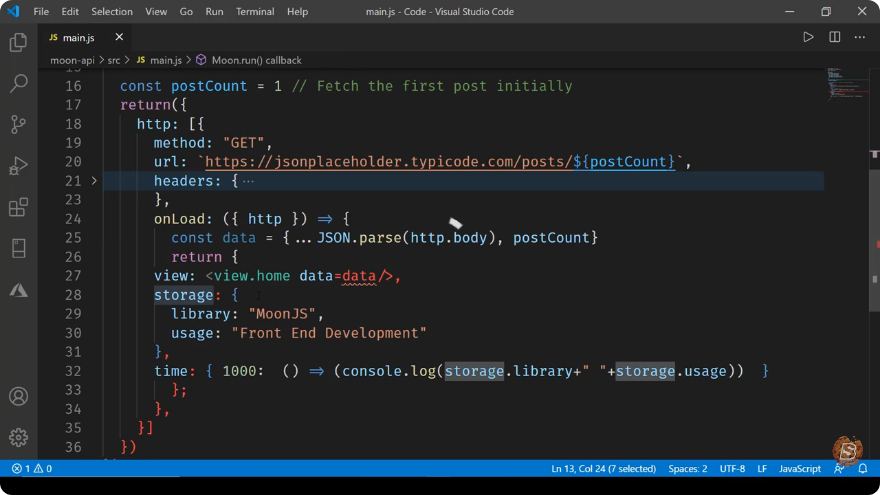Click the errors and warnings indicator
Screen dimensions: 880x495
(x=32, y=468)
